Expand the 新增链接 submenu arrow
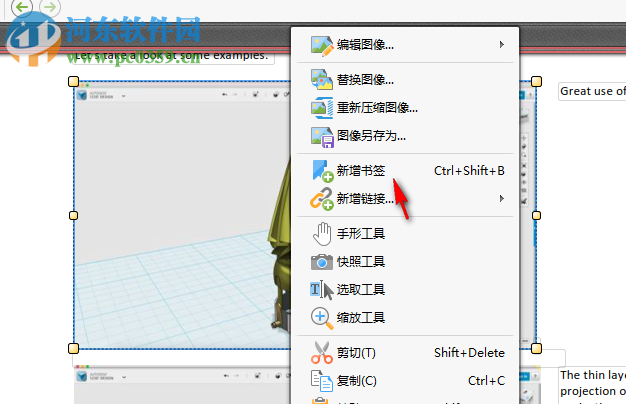Viewport: 626px width, 404px height. (502, 198)
